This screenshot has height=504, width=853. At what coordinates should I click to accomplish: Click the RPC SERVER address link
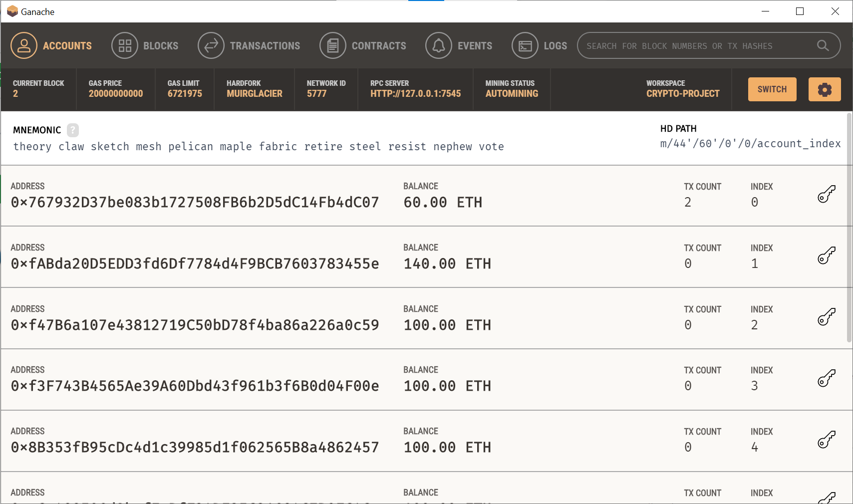pos(415,93)
